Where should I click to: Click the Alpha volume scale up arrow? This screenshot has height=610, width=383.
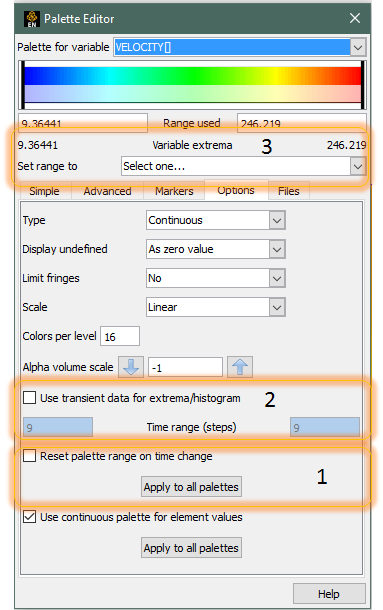tap(240, 366)
